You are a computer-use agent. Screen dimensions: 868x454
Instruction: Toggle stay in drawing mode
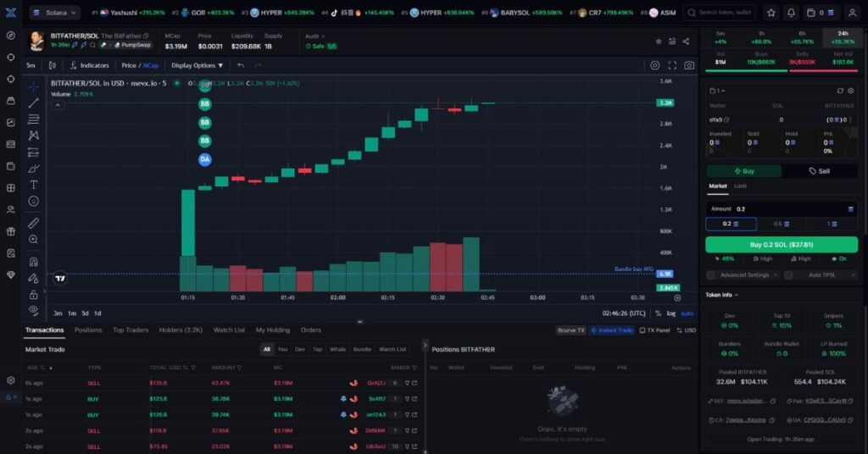(33, 278)
